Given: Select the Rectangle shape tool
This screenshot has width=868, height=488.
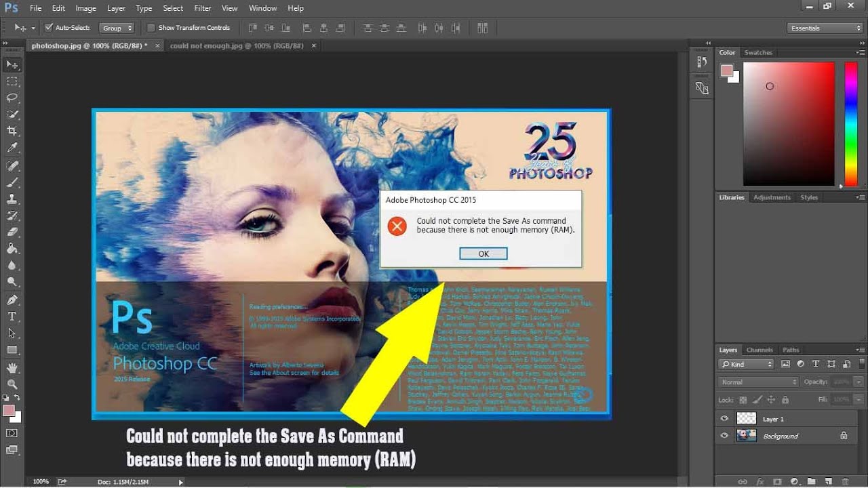Looking at the screenshot, I should click(x=12, y=350).
